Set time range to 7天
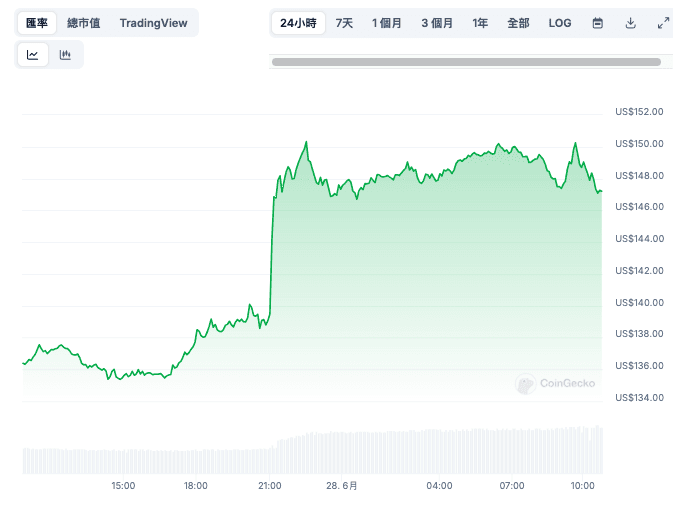The height and width of the screenshot is (506, 674). 344,23
